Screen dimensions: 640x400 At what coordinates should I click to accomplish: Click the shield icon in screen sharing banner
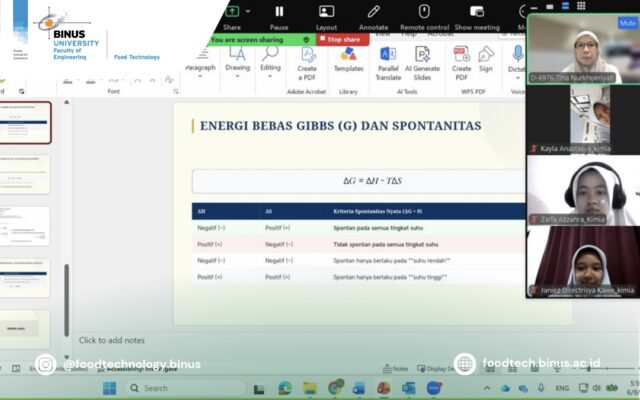[306, 40]
